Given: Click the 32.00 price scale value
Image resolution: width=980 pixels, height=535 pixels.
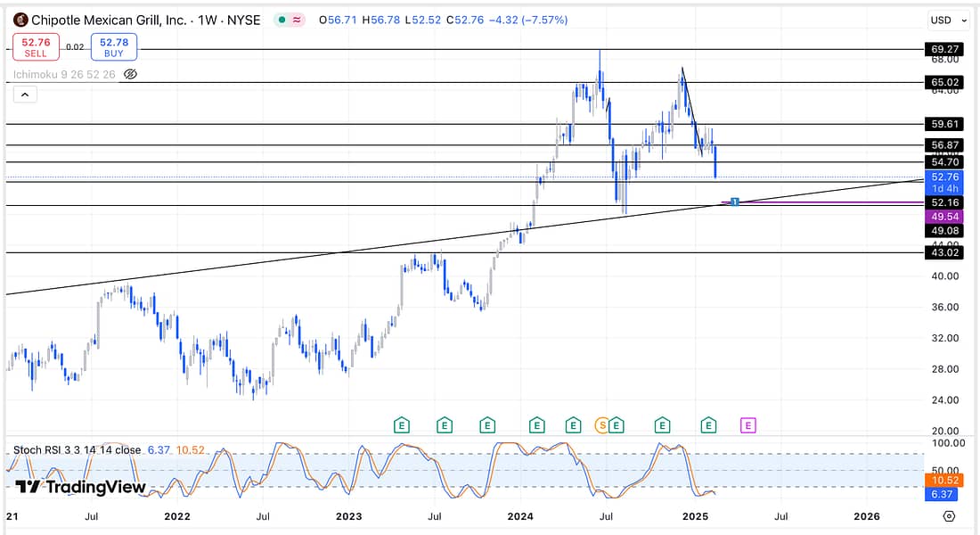Looking at the screenshot, I should pos(945,338).
